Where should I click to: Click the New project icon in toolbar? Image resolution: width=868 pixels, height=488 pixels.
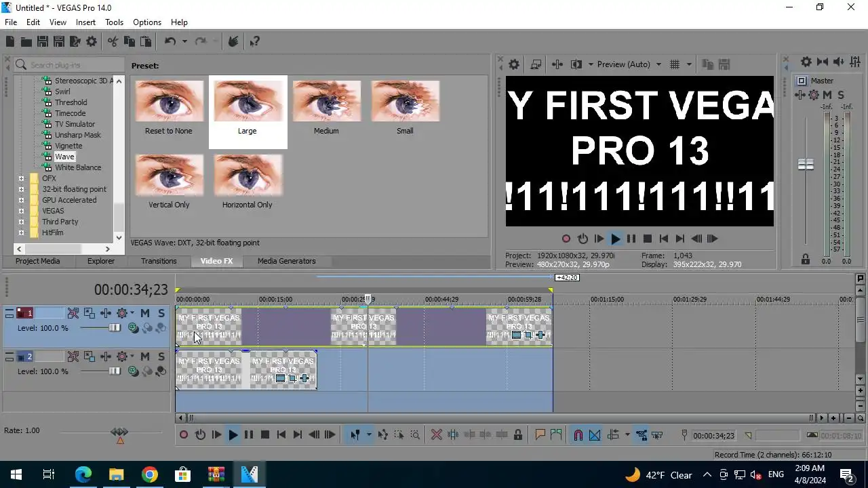point(10,42)
